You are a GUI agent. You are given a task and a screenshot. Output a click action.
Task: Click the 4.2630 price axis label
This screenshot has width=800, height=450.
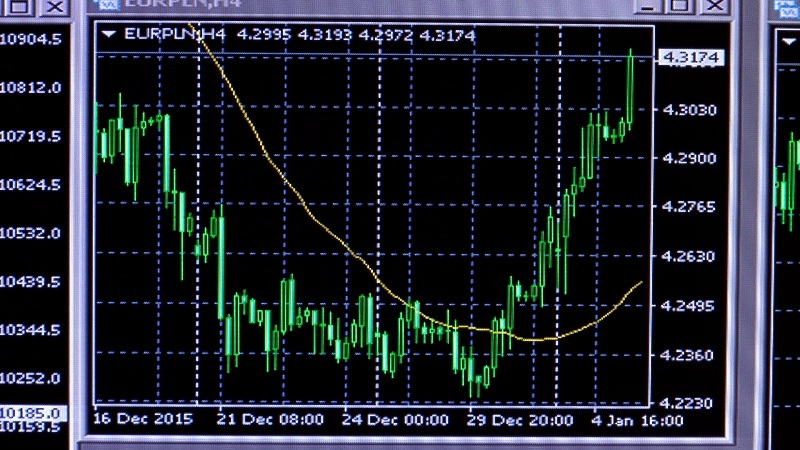click(690, 256)
